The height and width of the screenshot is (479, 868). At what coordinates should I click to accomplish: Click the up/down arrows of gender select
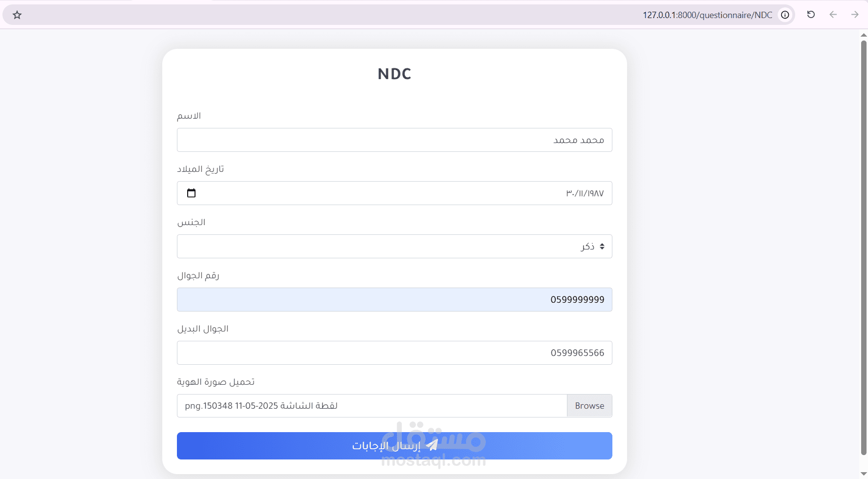pos(602,247)
